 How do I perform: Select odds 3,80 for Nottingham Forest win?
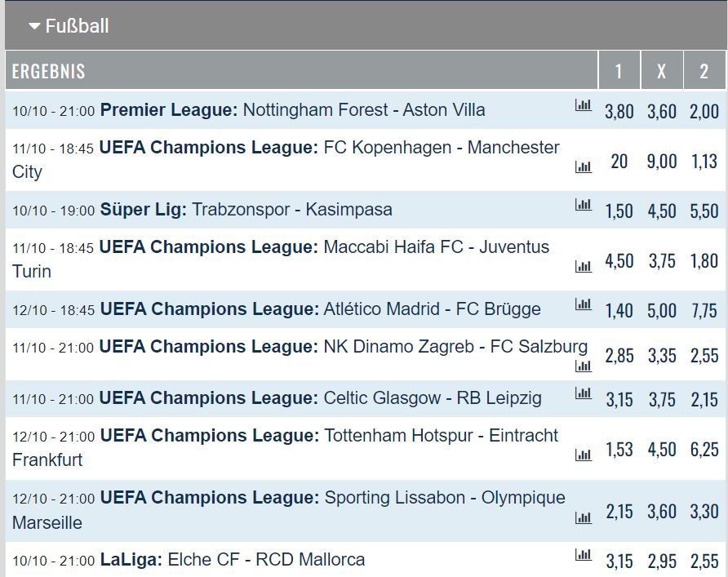(619, 111)
